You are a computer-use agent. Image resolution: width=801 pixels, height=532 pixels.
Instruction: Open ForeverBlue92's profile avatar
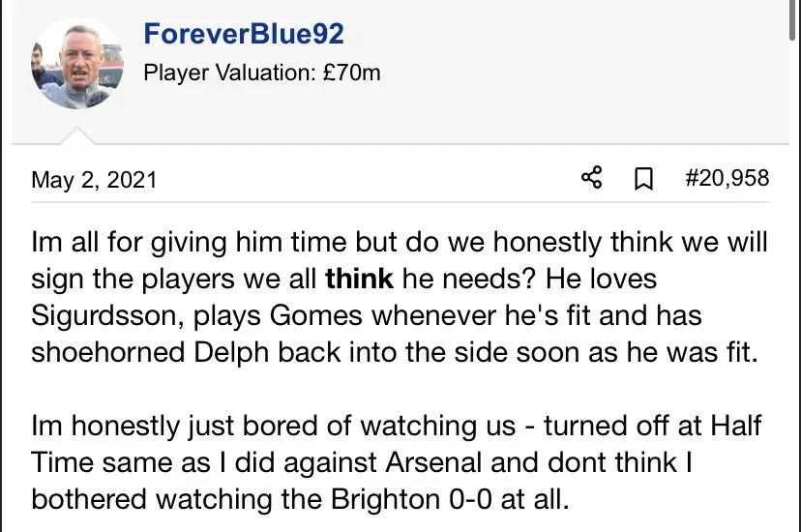(77, 62)
